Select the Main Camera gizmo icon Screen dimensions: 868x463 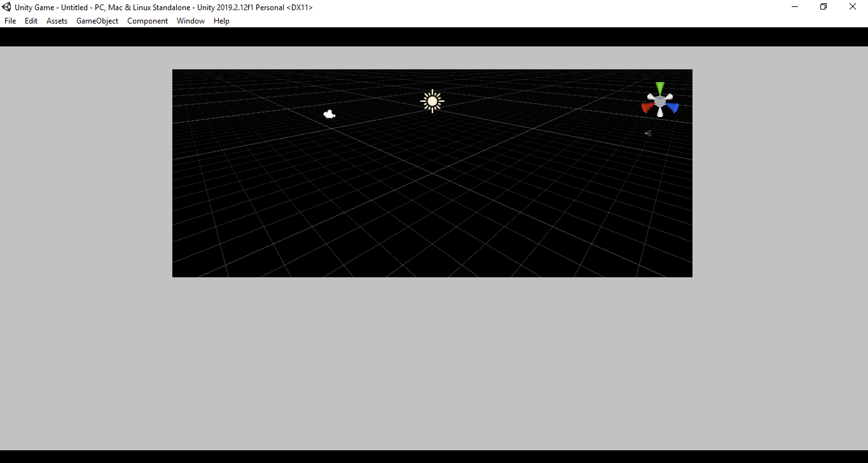pos(329,114)
